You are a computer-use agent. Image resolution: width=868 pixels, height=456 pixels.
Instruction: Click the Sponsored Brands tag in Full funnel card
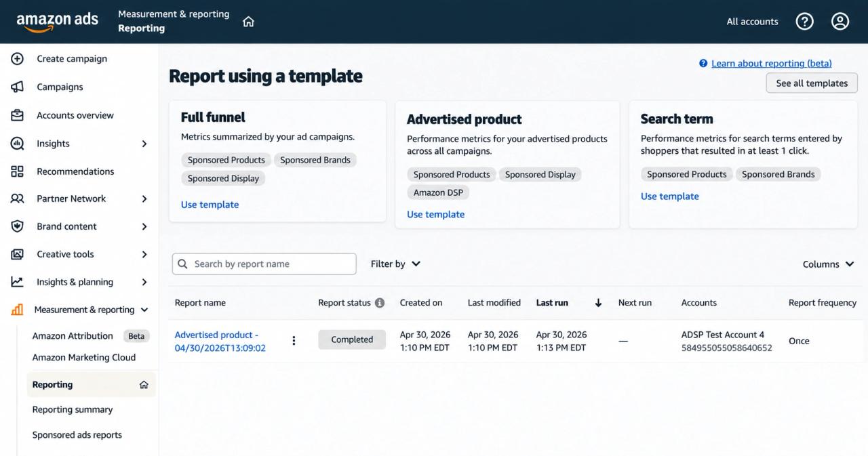pos(315,160)
